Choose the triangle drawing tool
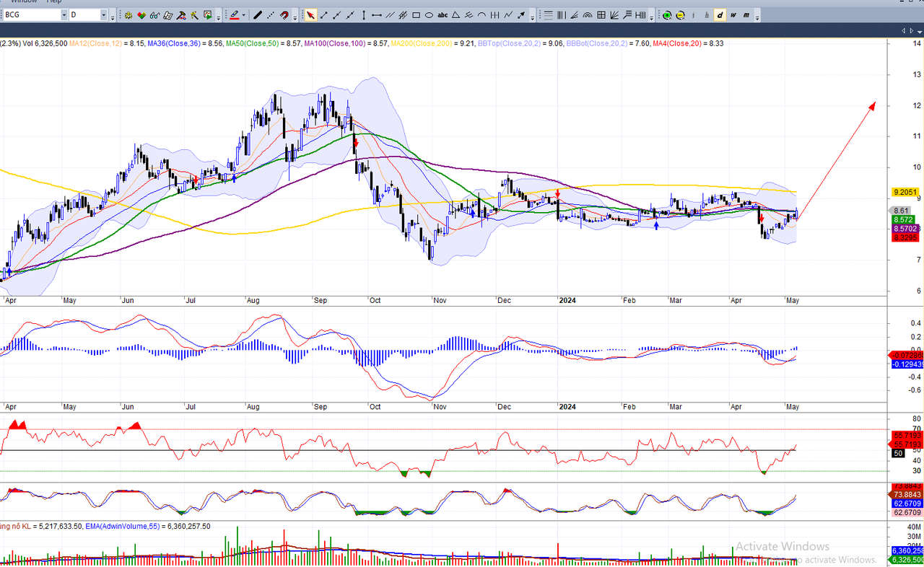The height and width of the screenshot is (567, 924). tap(456, 15)
